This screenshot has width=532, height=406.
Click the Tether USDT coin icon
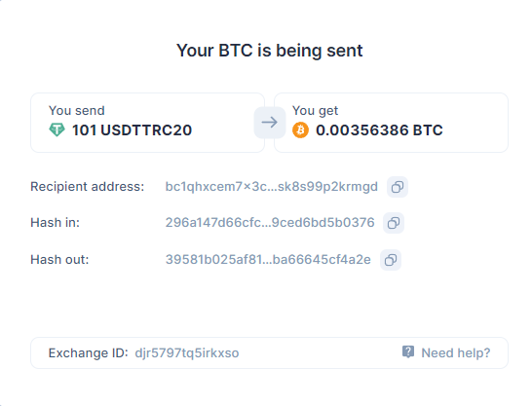click(57, 130)
